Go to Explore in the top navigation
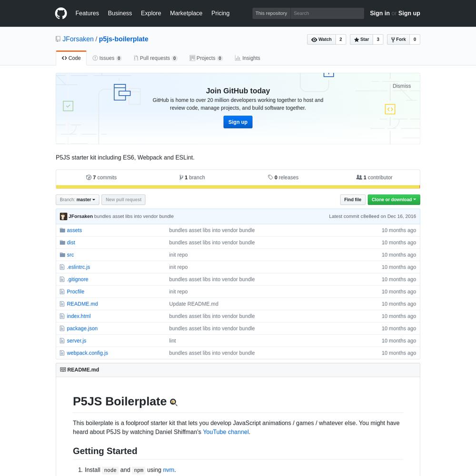The height and width of the screenshot is (476, 476). (151, 13)
